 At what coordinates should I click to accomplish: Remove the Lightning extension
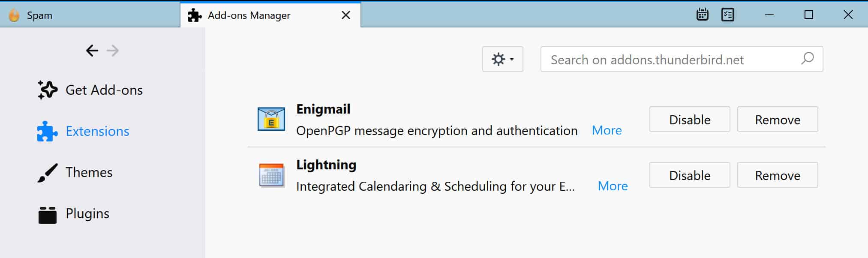pos(778,175)
